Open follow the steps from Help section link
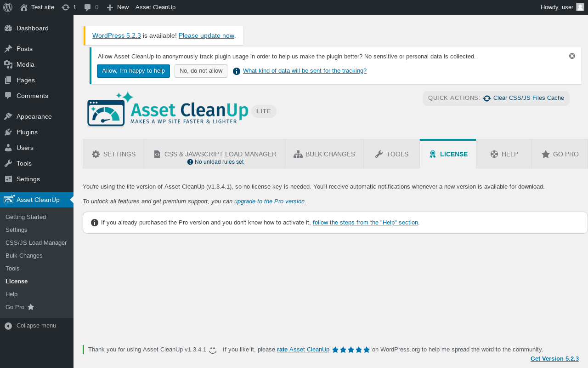Image resolution: width=588 pixels, height=368 pixels. [x=365, y=223]
